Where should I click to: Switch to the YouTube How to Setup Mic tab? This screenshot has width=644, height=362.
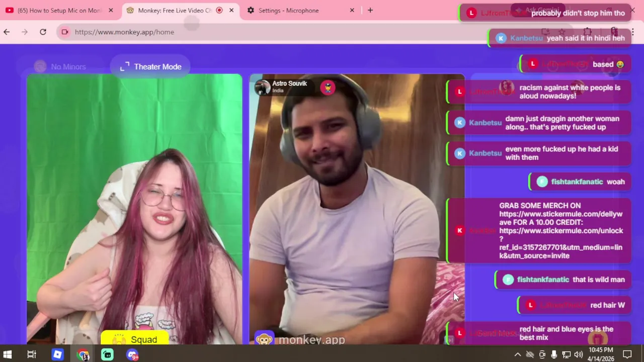59,10
